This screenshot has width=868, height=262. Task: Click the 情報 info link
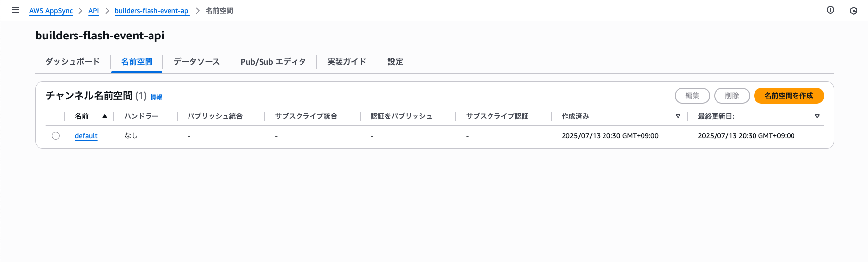[156, 97]
